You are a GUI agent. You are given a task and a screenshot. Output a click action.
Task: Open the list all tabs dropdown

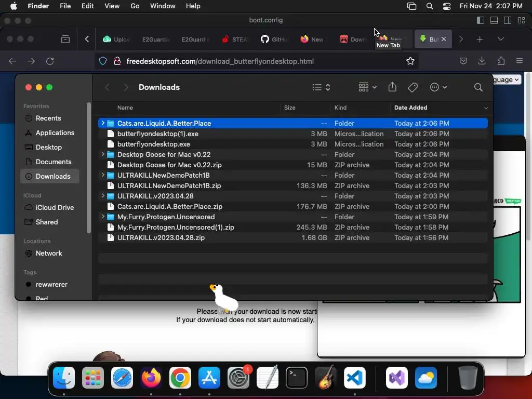(x=500, y=39)
